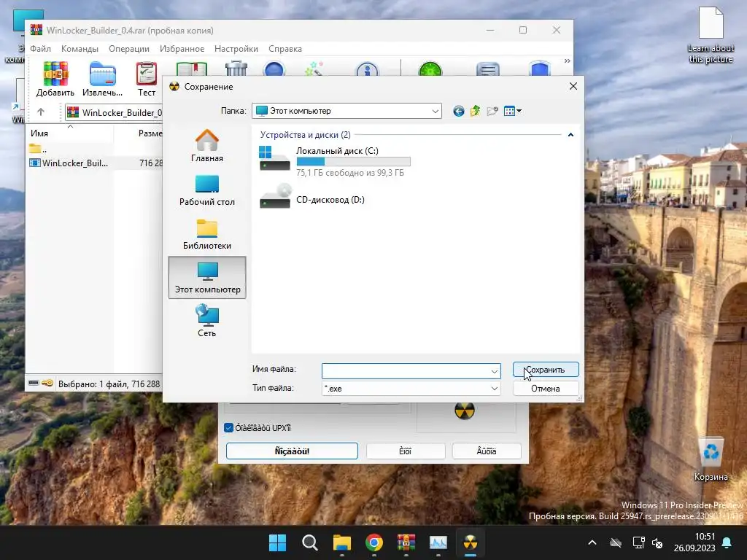Open the Избранное menu in WinRAR
This screenshot has width=747, height=560.
pos(182,49)
